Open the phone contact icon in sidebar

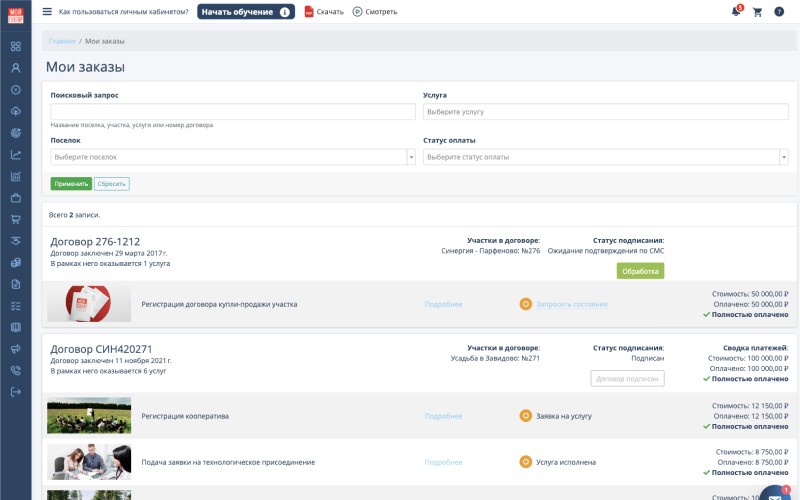[x=16, y=369]
